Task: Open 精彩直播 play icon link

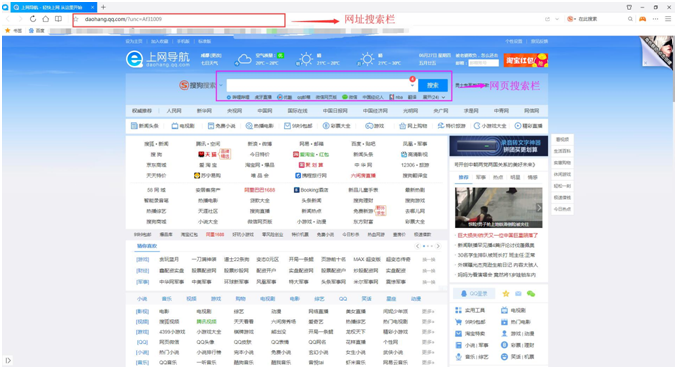Action: [x=528, y=126]
